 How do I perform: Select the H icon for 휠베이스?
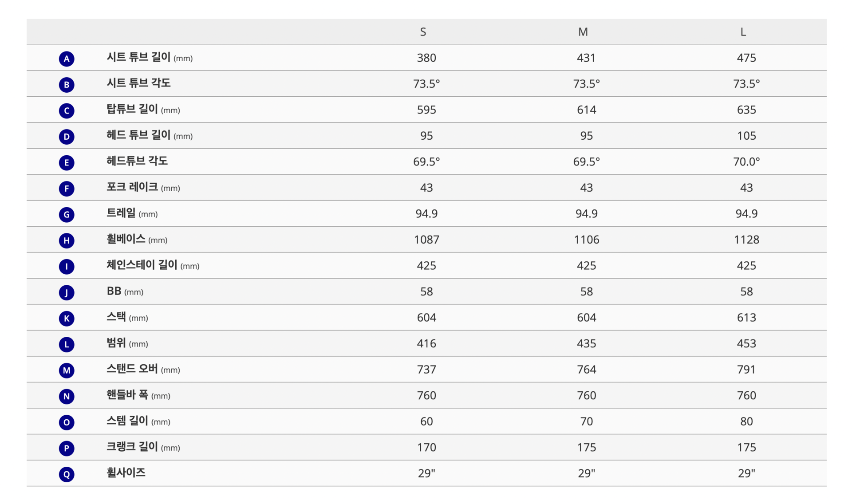(x=67, y=240)
